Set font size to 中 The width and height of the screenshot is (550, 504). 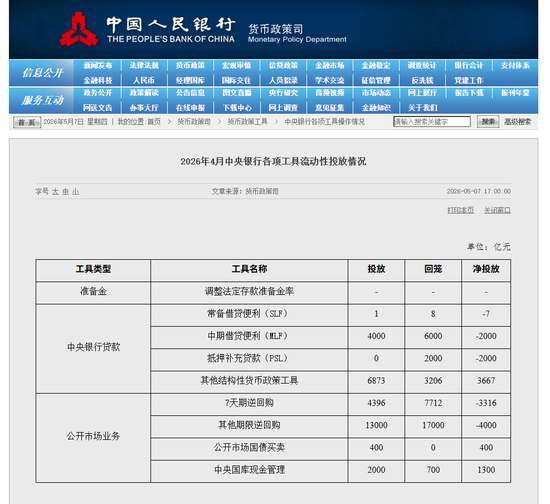tap(66, 191)
